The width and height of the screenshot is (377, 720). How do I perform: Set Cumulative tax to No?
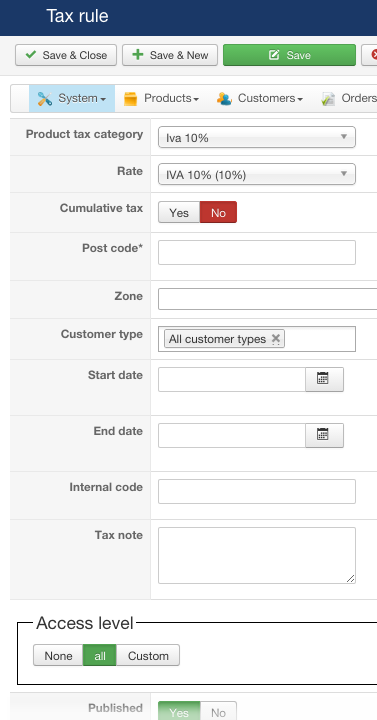pos(218,213)
